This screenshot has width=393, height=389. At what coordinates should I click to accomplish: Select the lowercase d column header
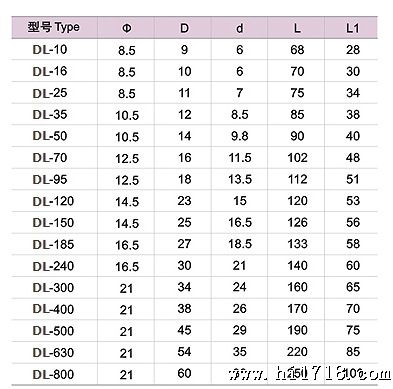(239, 28)
